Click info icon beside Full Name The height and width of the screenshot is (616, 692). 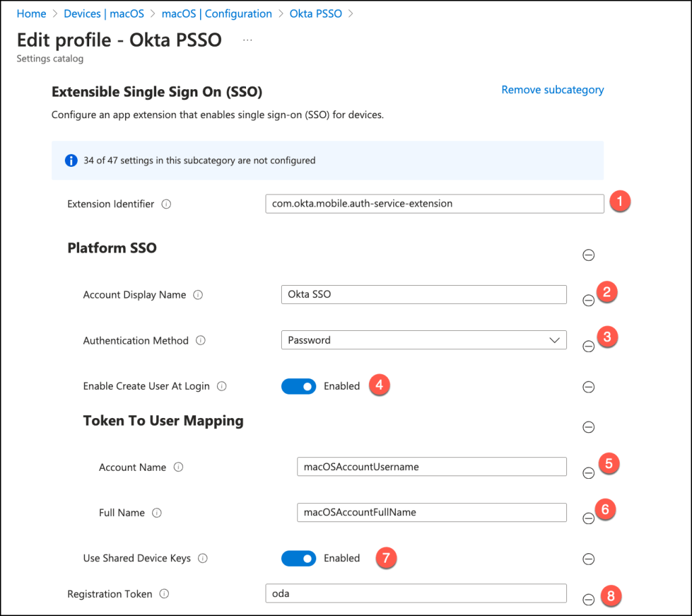click(x=157, y=513)
